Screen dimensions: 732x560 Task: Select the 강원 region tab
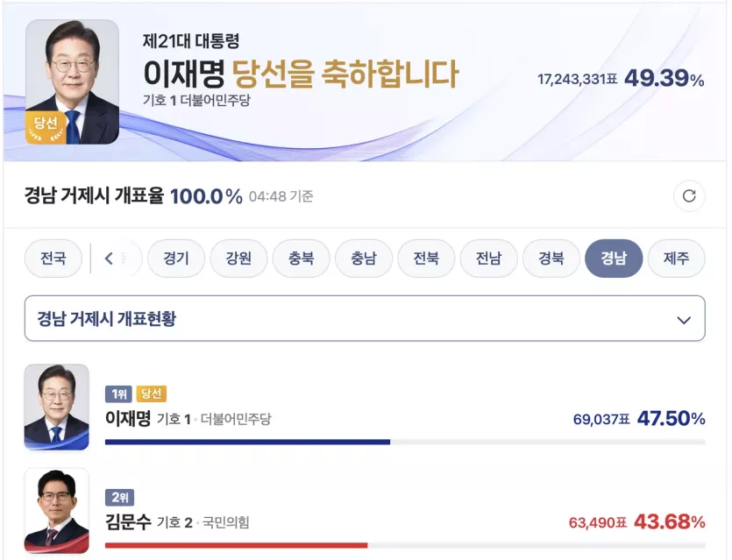pyautogui.click(x=238, y=258)
